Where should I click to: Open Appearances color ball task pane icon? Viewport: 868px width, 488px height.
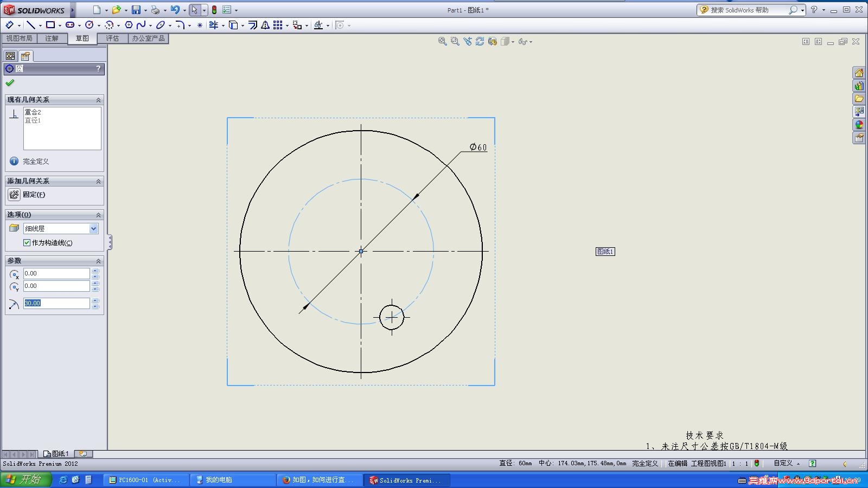tap(859, 125)
